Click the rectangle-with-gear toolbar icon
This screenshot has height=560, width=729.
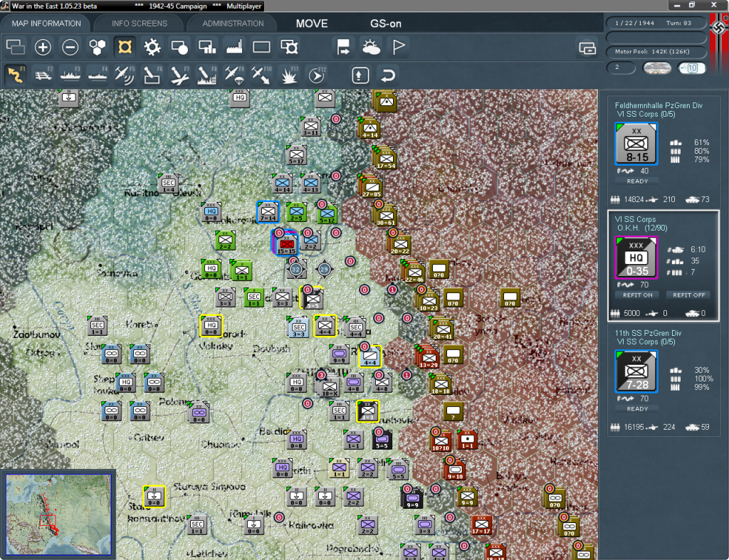pos(289,47)
